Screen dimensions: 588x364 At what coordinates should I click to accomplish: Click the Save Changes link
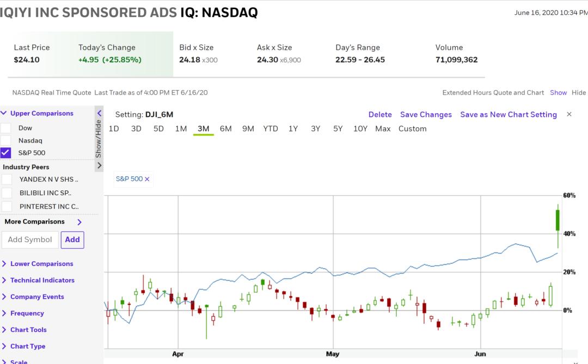[426, 115]
